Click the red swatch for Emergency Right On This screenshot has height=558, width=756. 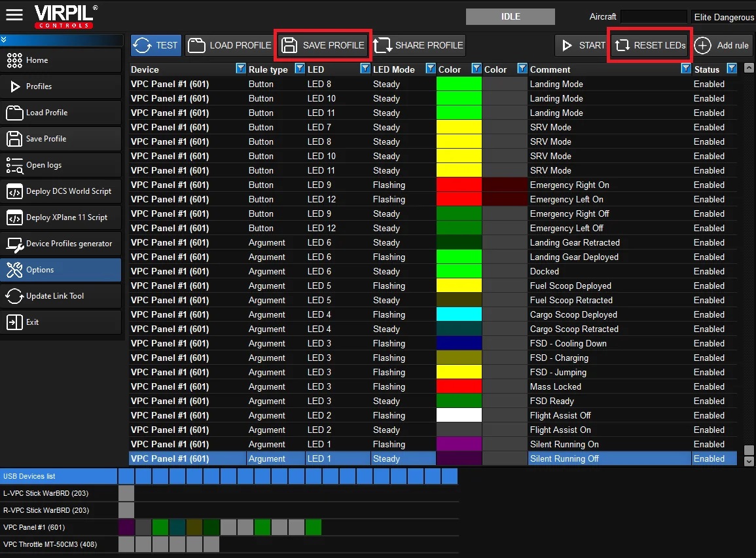[459, 185]
